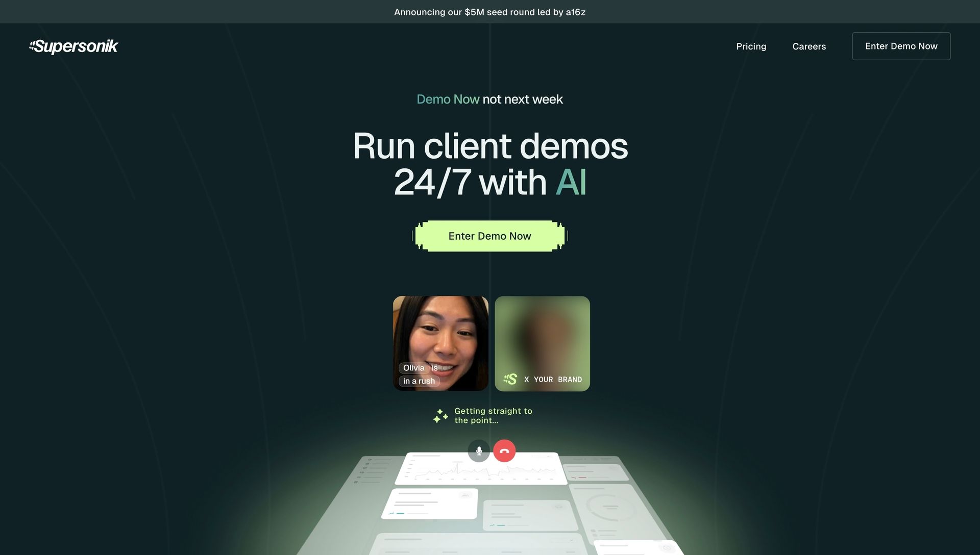980x555 pixels.
Task: Click the outlined Enter Demo Now header button
Action: tap(901, 46)
